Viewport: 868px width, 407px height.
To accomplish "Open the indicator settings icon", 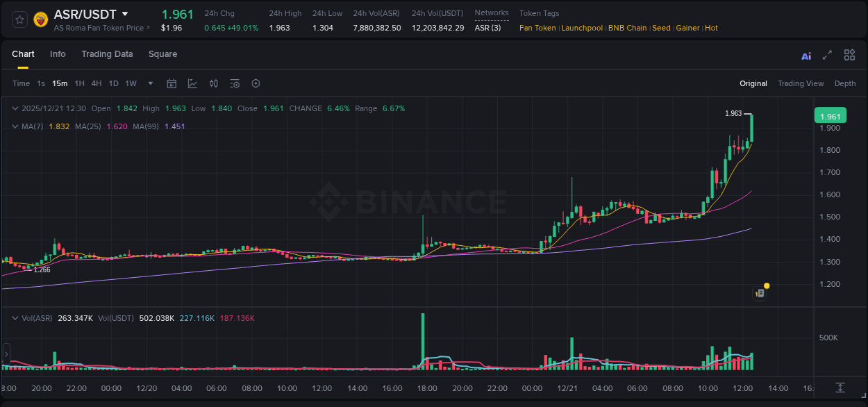I will point(234,83).
